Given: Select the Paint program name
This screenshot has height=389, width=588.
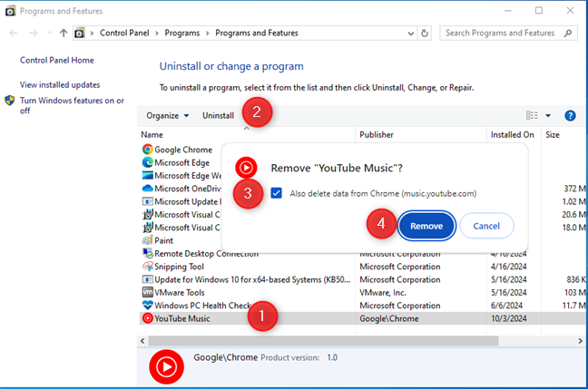Looking at the screenshot, I should [164, 240].
